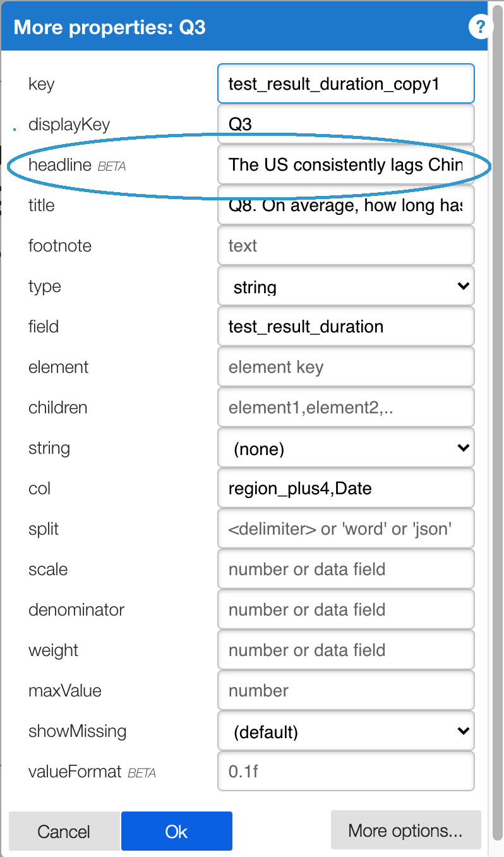Open the showMissing dropdown

coord(345,732)
